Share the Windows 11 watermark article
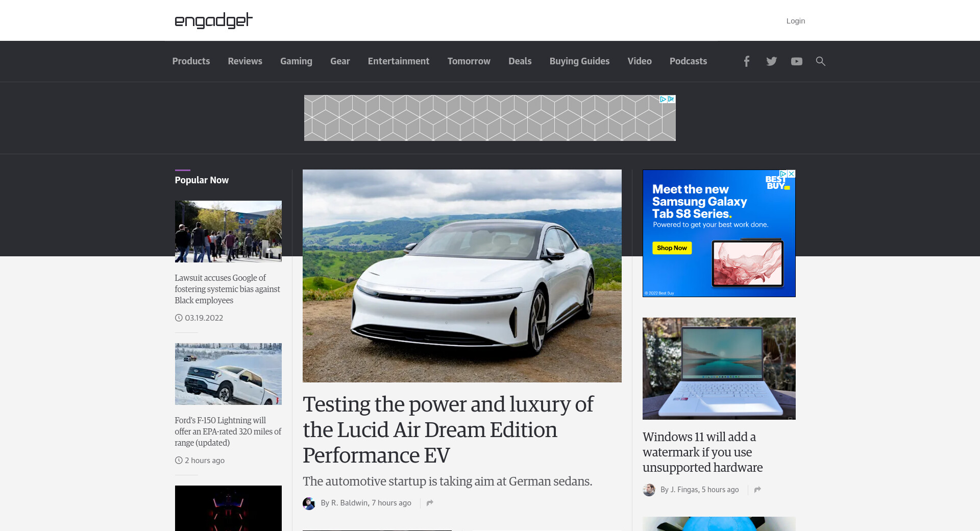980x531 pixels. click(x=757, y=490)
